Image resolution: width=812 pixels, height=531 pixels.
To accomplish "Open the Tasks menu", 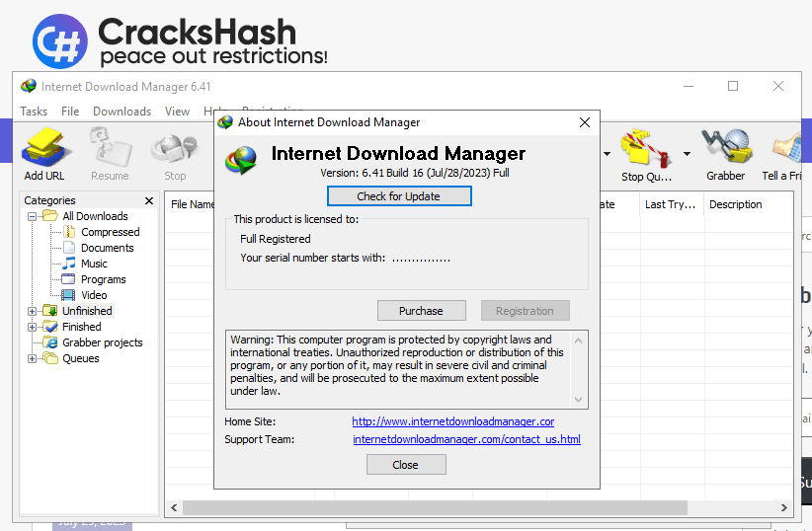I will click(x=34, y=112).
